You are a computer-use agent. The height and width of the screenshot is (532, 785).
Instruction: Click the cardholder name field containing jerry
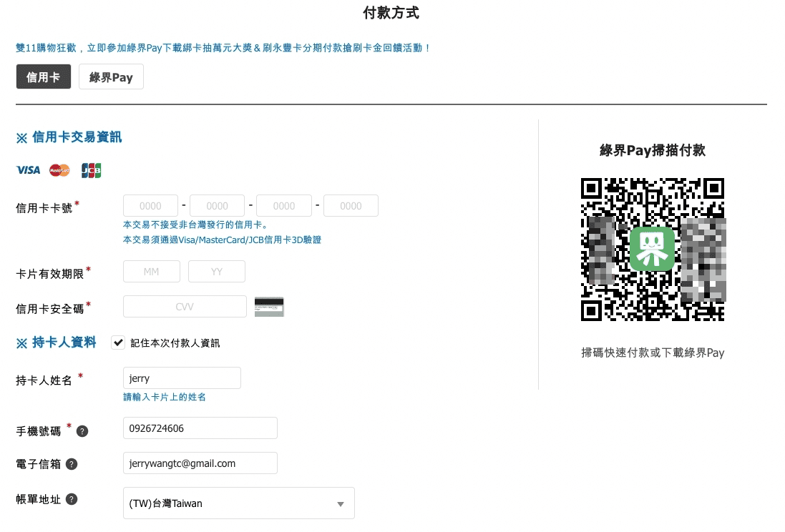pos(182,378)
